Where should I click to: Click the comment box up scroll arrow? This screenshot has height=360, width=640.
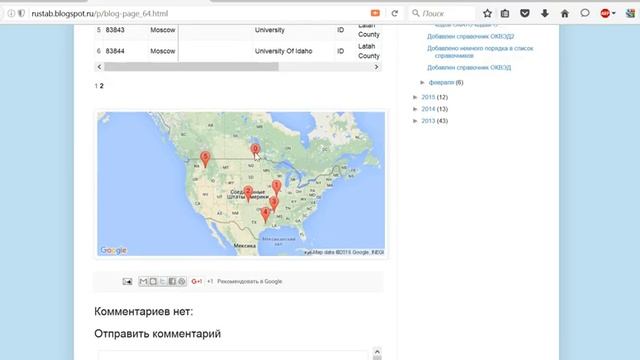pyautogui.click(x=377, y=351)
